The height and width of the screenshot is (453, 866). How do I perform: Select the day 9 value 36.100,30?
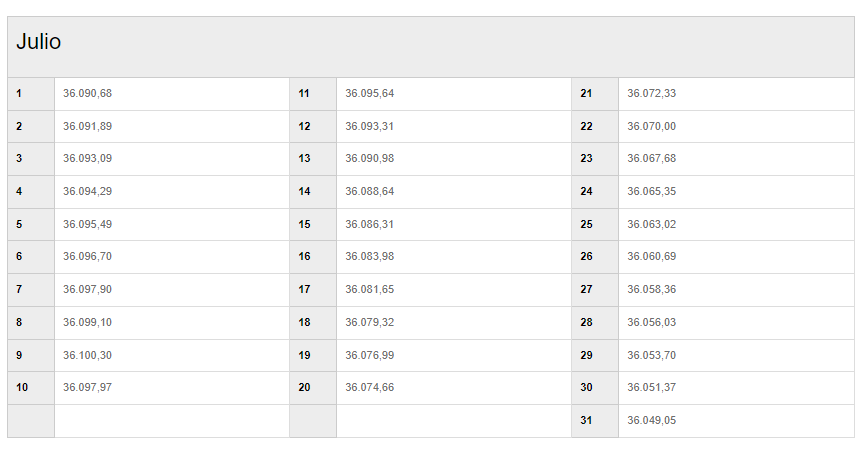(x=87, y=355)
